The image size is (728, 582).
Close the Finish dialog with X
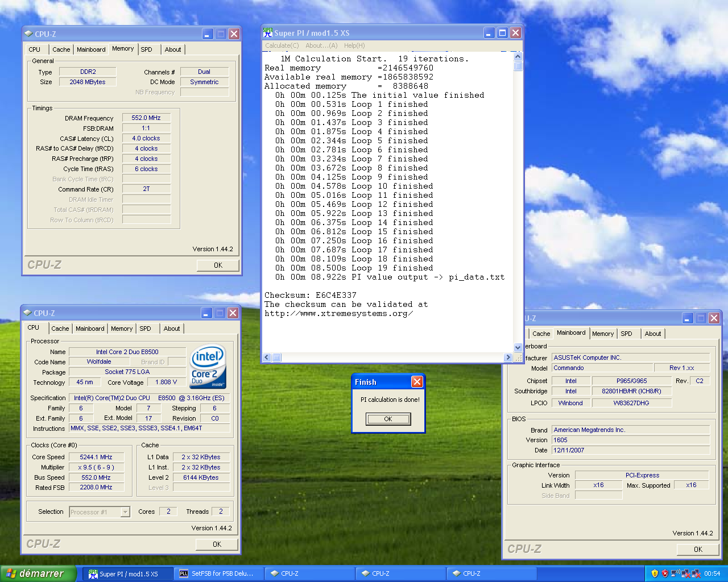pos(417,382)
